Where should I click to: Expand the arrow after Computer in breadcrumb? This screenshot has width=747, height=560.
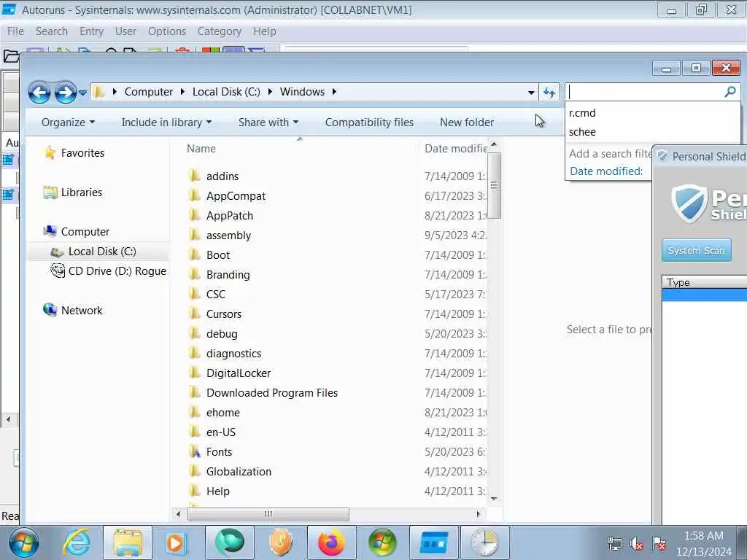pyautogui.click(x=182, y=92)
